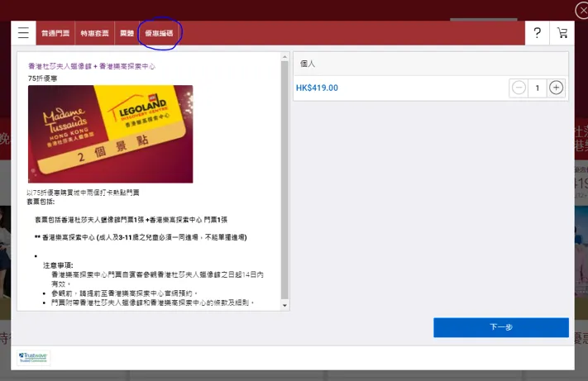Click the 套票包括: text line
Image resolution: width=588 pixels, height=381 pixels.
pos(41,202)
